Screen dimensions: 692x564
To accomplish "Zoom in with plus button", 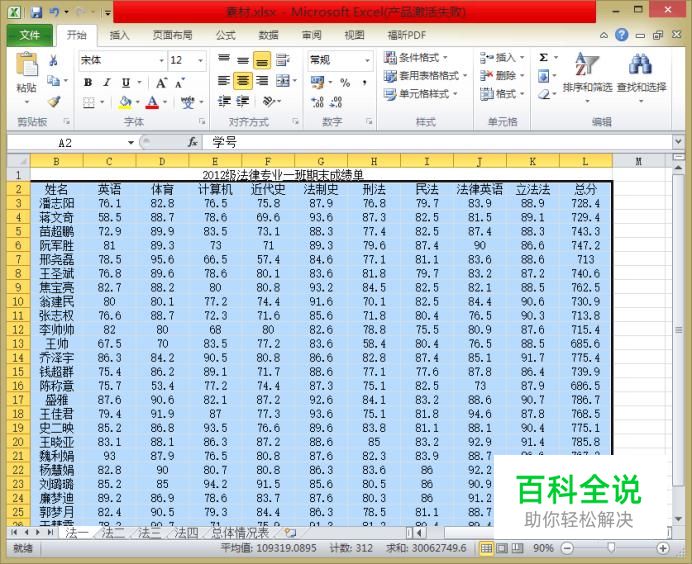I will (x=662, y=549).
